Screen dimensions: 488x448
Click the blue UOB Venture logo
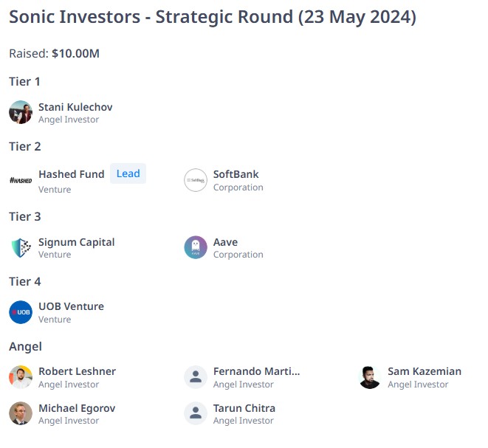coord(21,312)
